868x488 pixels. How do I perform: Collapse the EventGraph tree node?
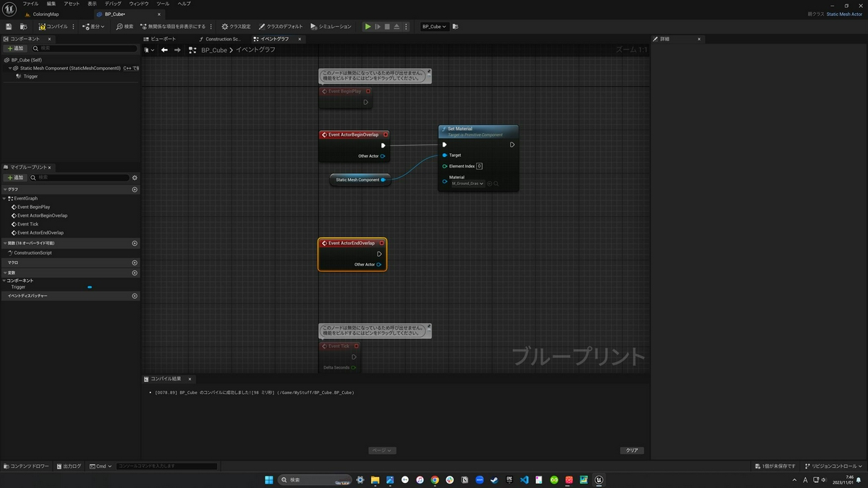[4, 198]
